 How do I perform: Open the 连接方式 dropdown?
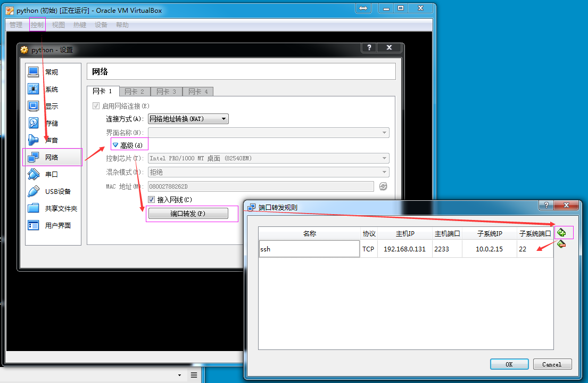[x=188, y=119]
